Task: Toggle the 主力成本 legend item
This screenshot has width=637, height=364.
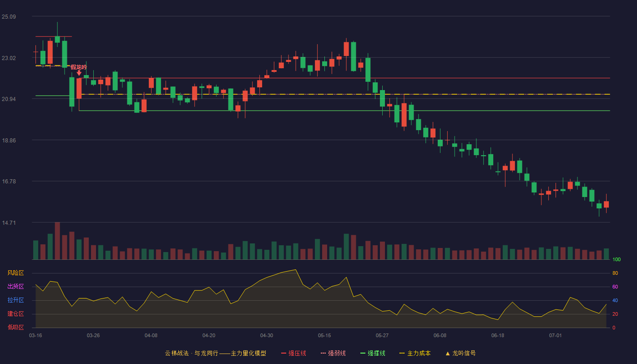Action: [x=415, y=353]
